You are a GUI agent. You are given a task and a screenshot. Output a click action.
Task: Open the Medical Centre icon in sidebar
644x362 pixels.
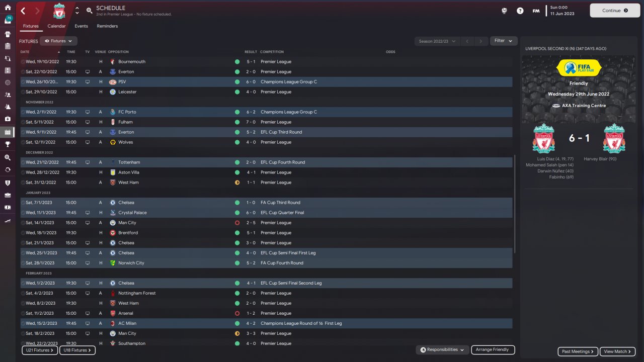(8, 119)
